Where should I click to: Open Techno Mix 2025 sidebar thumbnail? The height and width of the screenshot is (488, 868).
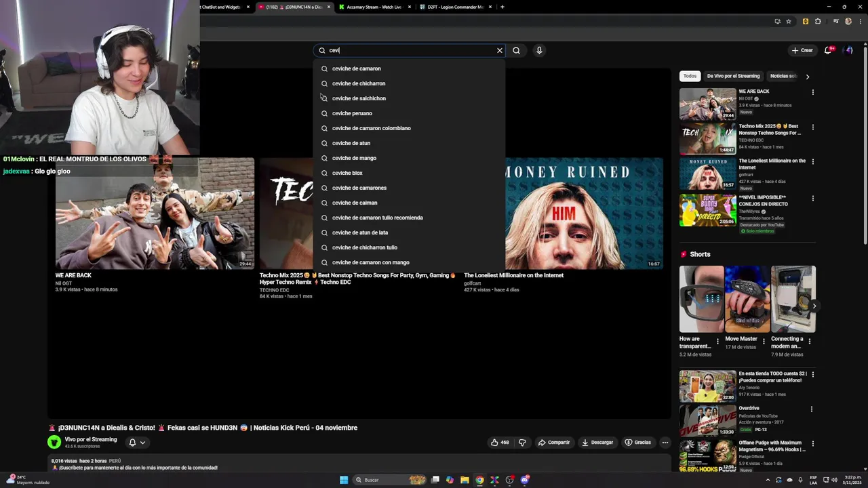pyautogui.click(x=707, y=139)
